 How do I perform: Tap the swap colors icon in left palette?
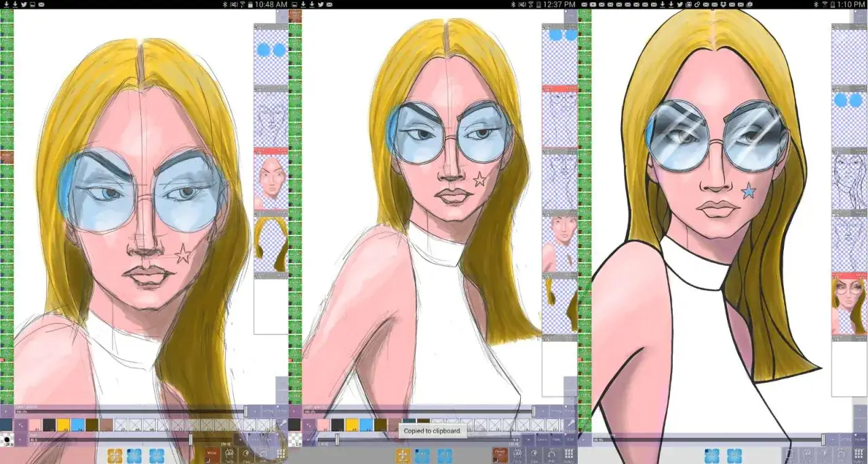(21, 425)
